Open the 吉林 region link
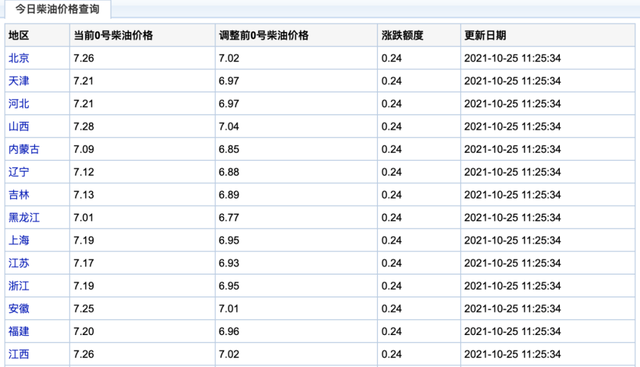640x367 pixels. pos(19,195)
